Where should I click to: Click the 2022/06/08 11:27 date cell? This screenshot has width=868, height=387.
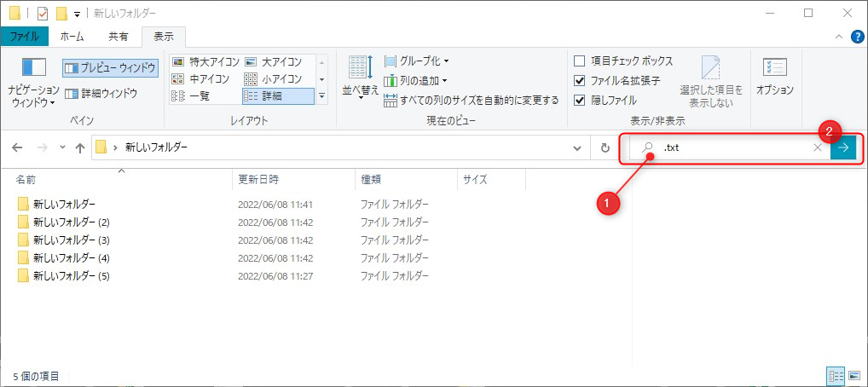(275, 275)
